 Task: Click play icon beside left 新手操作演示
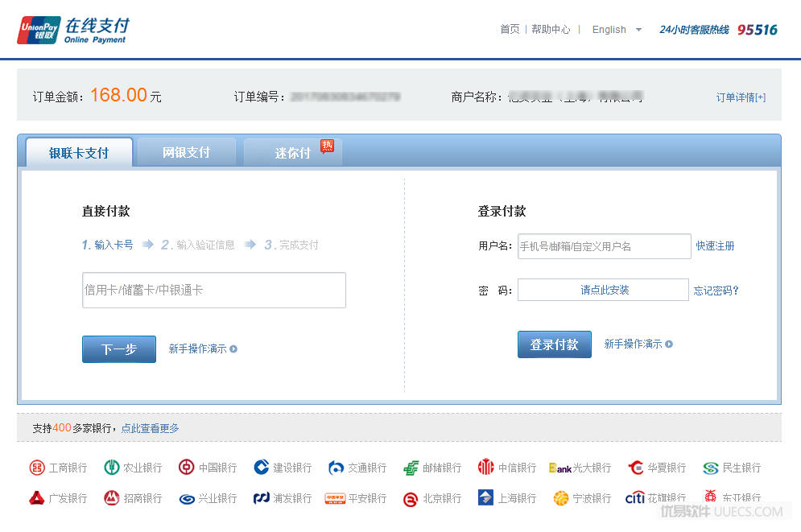click(233, 349)
